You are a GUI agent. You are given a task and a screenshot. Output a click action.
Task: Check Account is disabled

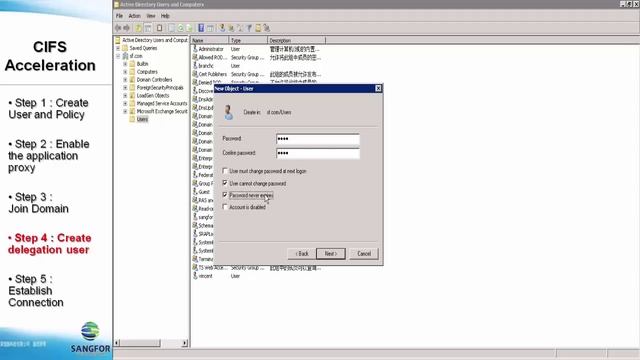point(225,207)
